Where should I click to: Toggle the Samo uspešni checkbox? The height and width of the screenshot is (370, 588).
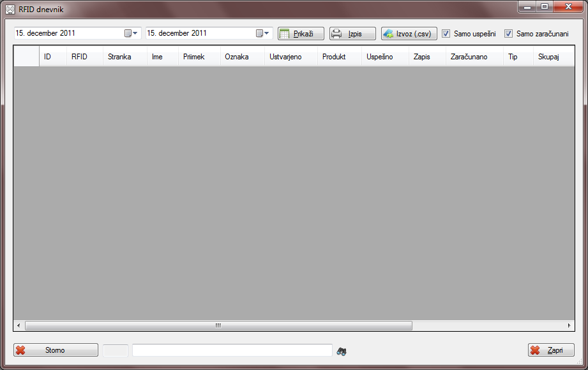[x=446, y=34]
